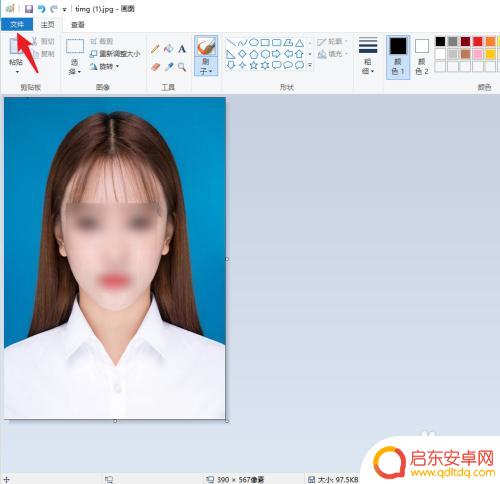This screenshot has height=484, width=500.
Task: Switch to the 主页 (Home) ribbon tab
Action: click(48, 24)
